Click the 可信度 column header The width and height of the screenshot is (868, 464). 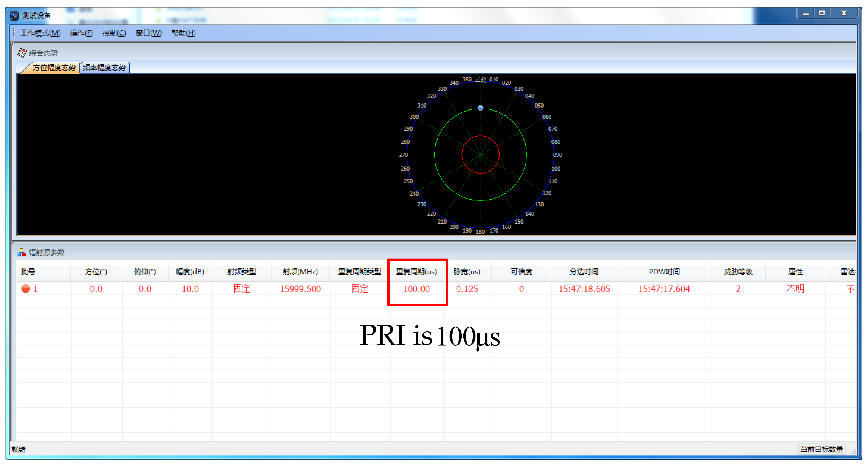(521, 271)
